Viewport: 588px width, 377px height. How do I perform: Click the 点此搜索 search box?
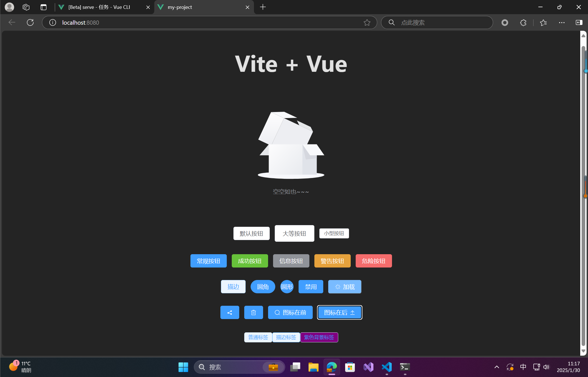coord(437,22)
